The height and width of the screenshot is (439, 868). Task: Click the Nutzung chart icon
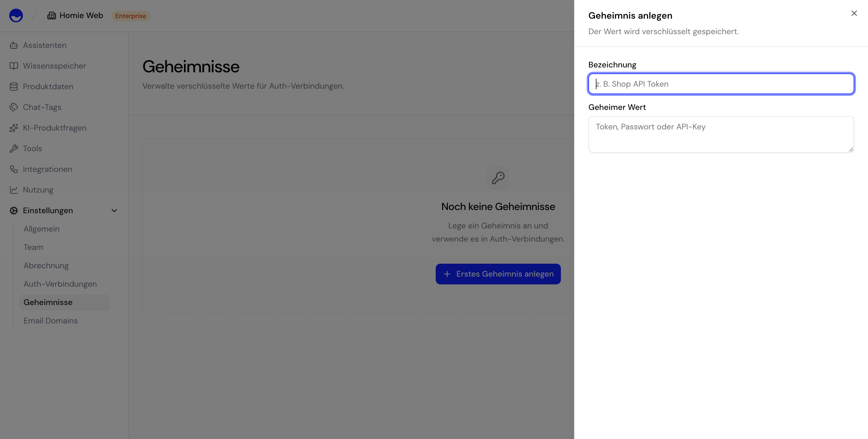(x=14, y=190)
